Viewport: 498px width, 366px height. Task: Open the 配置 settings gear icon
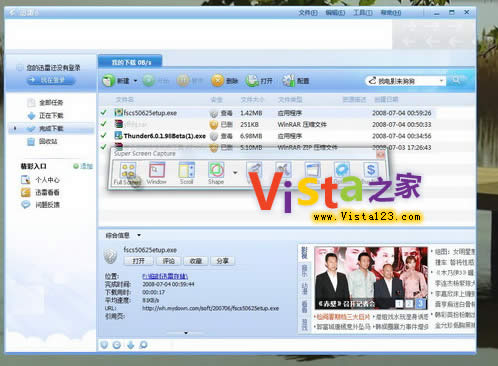point(288,81)
